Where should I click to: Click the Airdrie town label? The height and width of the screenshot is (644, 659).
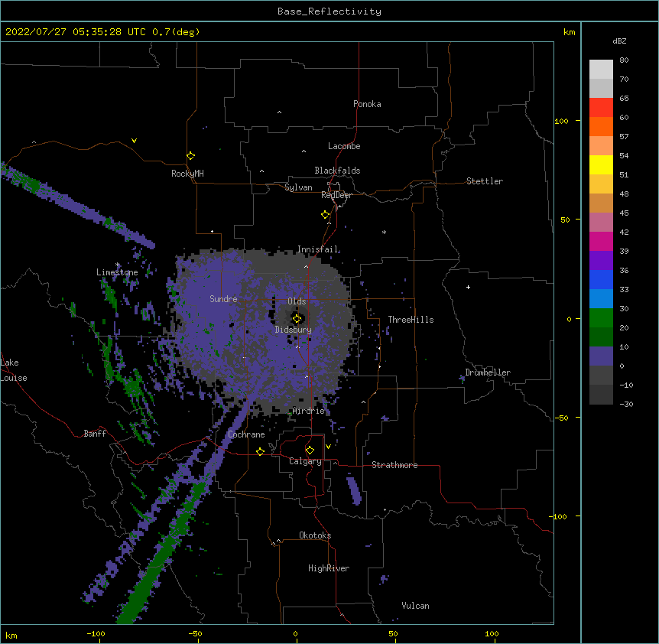coord(309,411)
